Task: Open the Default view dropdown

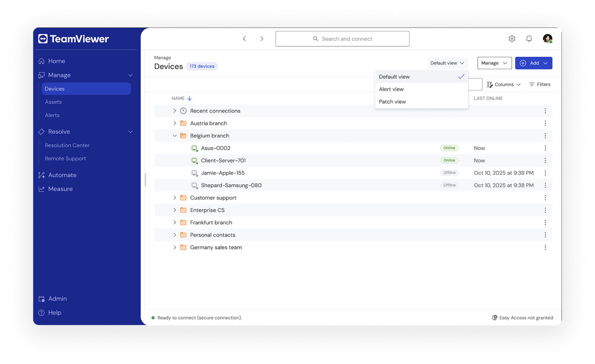Action: point(447,63)
